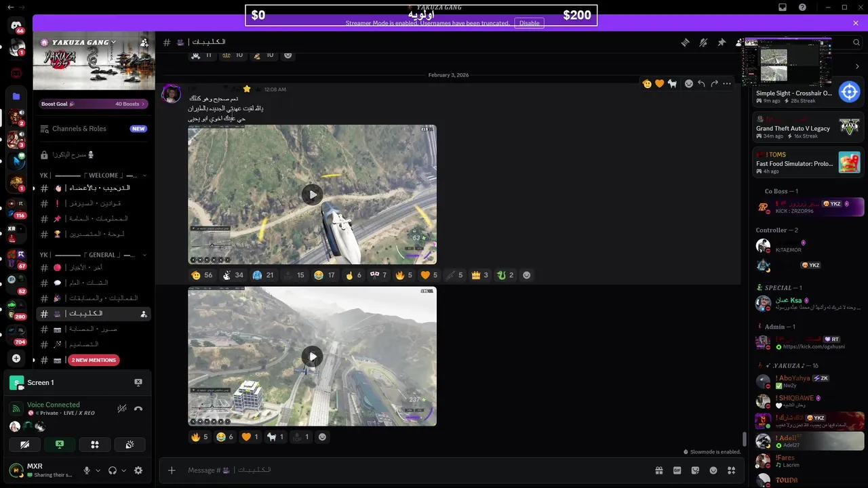Viewport: 868px width, 488px height.
Task: Open Activities button in voice panel
Action: pos(95,445)
